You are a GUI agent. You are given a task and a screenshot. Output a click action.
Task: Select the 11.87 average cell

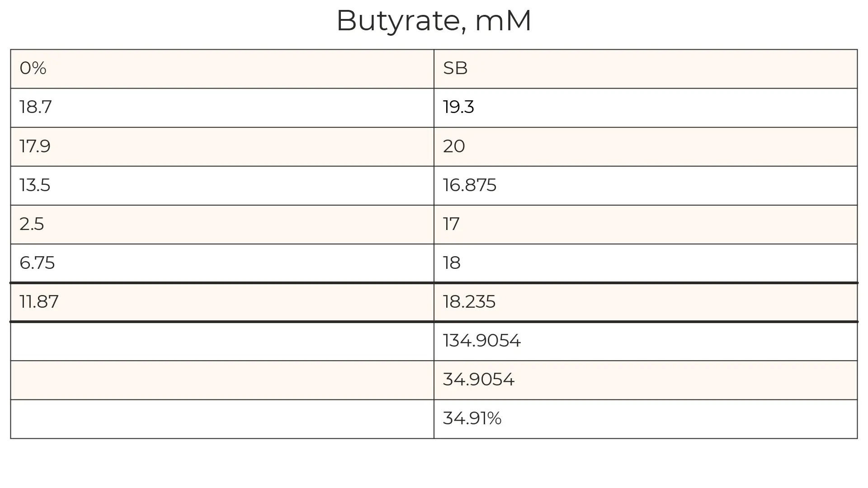pos(222,302)
